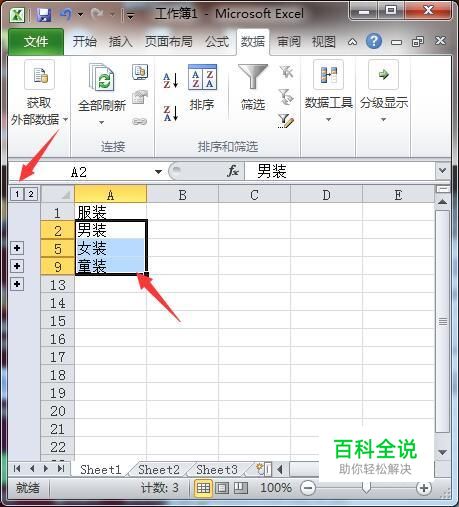Go to last sheet navigation arrow

pos(61,469)
